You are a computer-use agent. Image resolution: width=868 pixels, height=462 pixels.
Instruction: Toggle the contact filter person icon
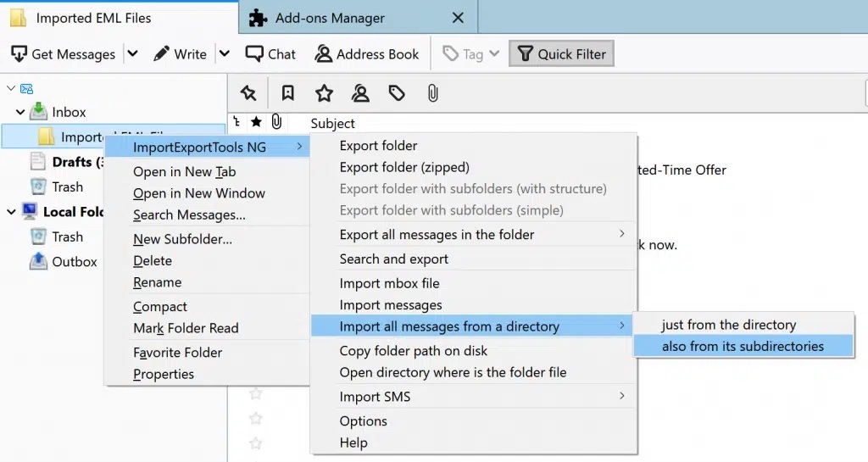[360, 93]
